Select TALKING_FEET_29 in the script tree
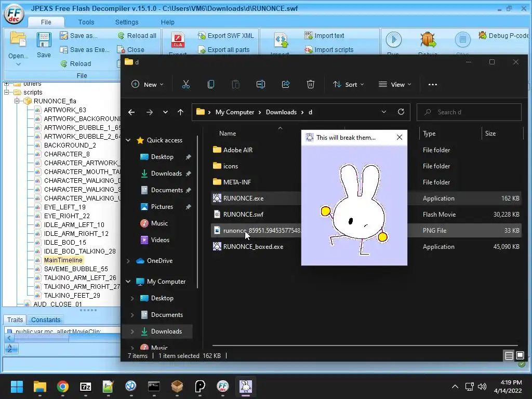 click(72, 295)
